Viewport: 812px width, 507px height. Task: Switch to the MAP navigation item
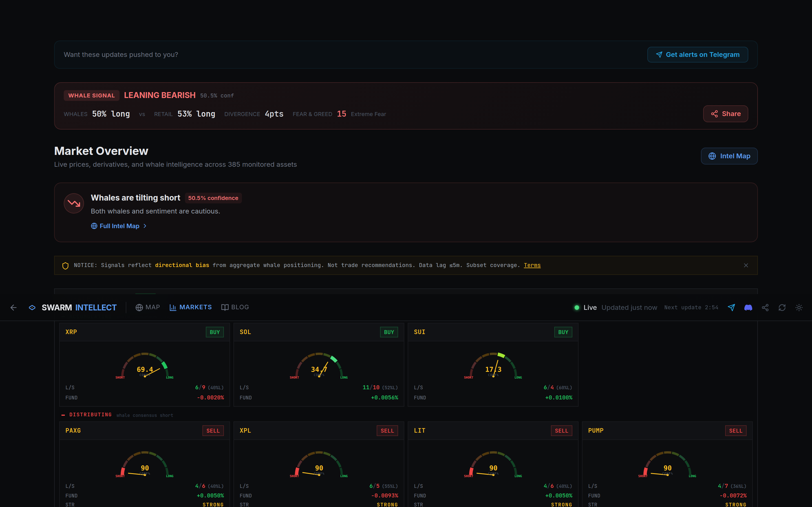pos(148,307)
